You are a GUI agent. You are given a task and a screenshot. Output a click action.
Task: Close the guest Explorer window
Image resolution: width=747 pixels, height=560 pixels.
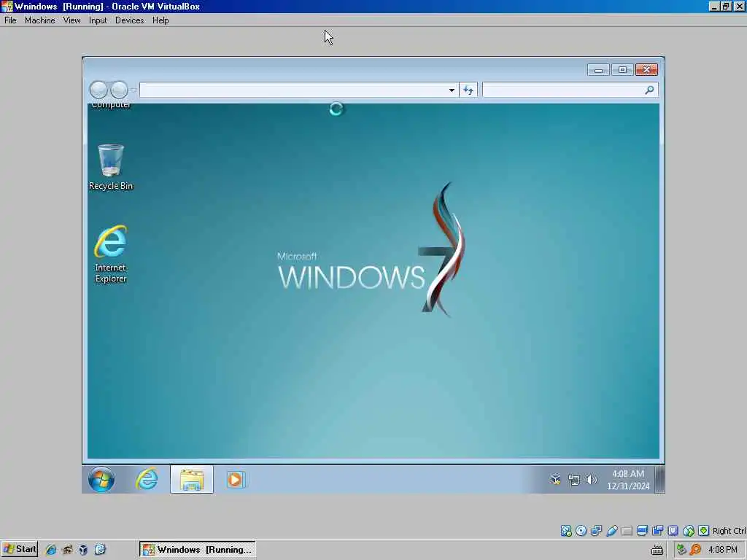tap(646, 70)
